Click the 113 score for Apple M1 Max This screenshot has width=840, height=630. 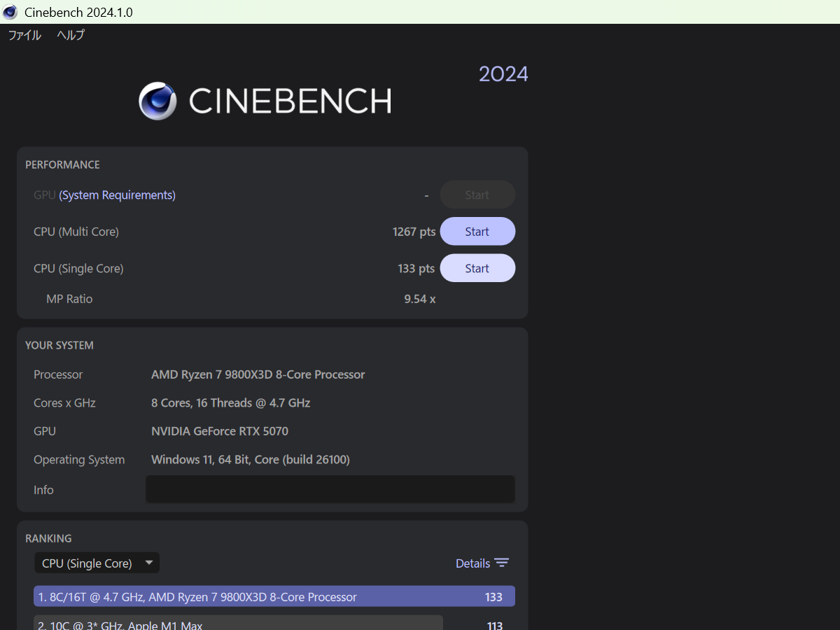(x=495, y=625)
